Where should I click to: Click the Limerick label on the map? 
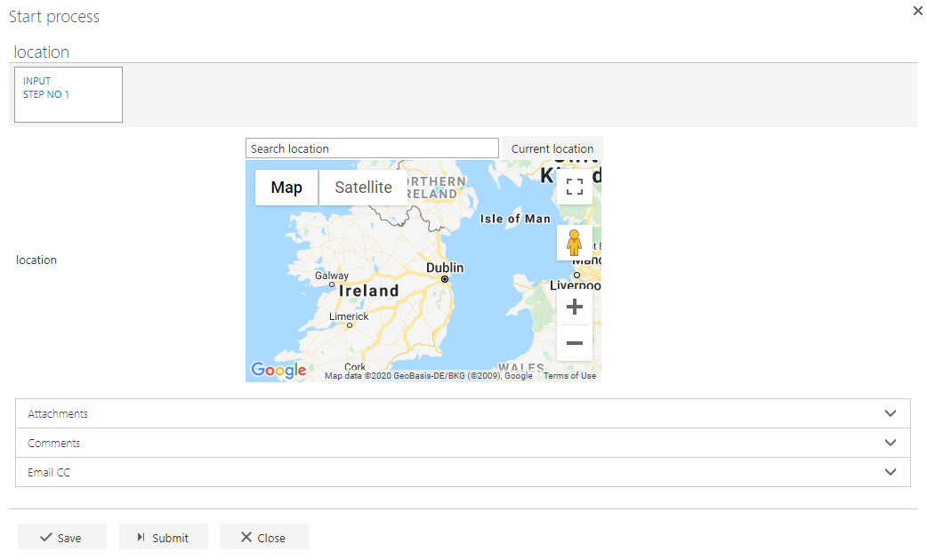[349, 316]
